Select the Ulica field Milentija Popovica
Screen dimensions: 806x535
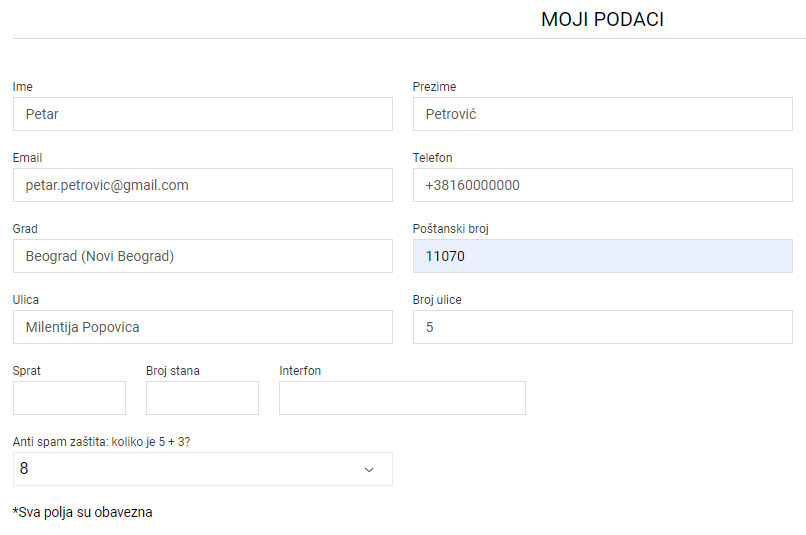point(203,327)
